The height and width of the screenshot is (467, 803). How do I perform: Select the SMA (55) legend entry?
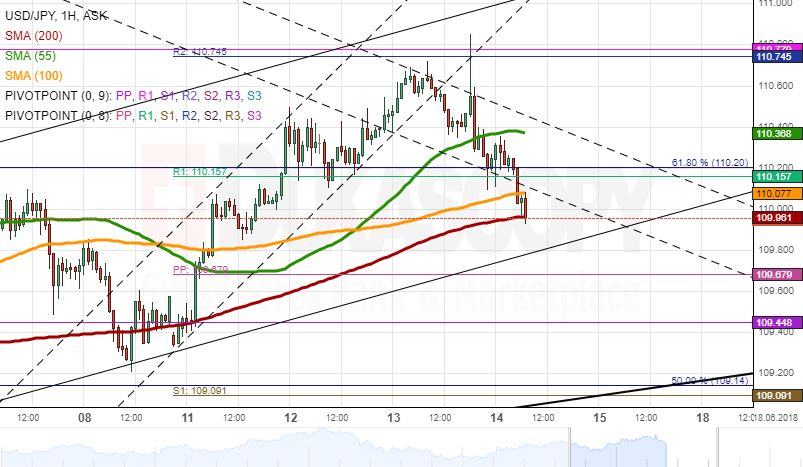click(30, 56)
